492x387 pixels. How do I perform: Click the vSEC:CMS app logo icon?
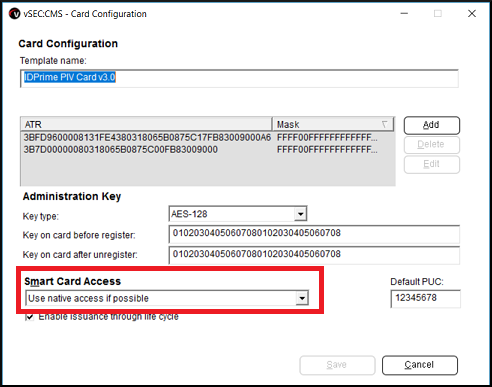(x=14, y=14)
